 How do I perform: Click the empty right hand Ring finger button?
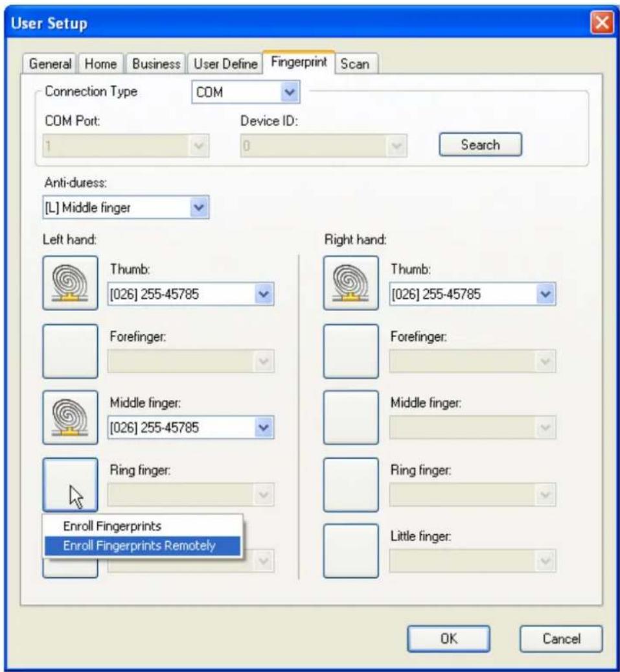click(351, 485)
